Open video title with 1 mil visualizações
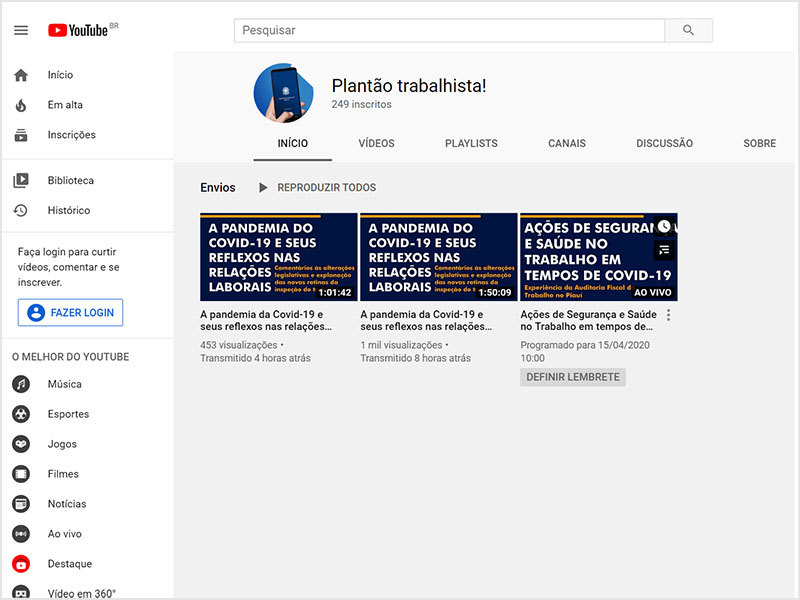The image size is (800, 600). coord(426,320)
